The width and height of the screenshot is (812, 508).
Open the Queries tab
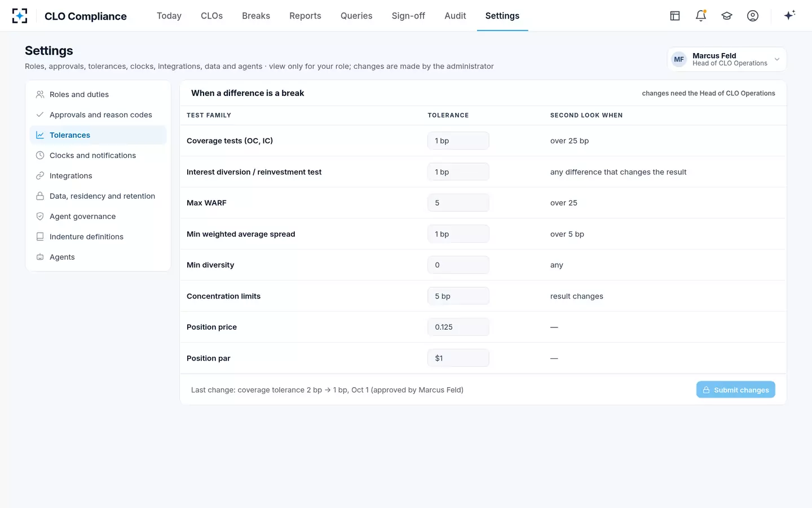point(356,16)
